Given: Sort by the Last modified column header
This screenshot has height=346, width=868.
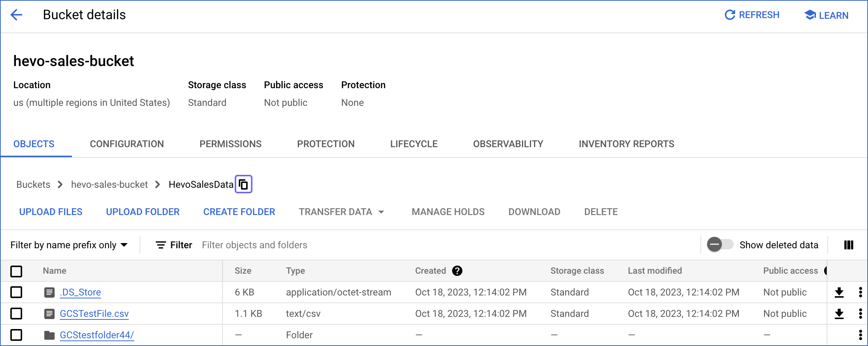Looking at the screenshot, I should (x=655, y=271).
